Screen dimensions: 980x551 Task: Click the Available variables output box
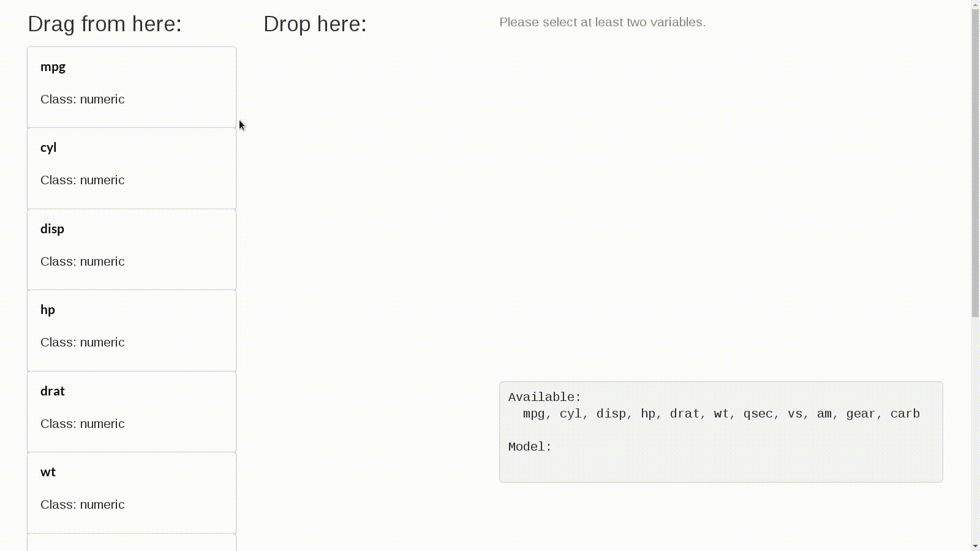pyautogui.click(x=721, y=432)
